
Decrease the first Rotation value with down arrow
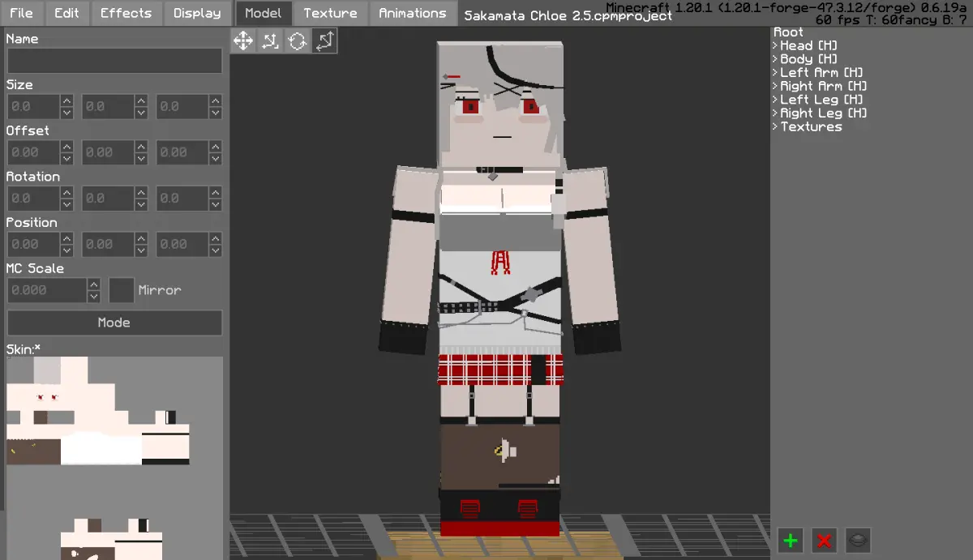click(67, 205)
